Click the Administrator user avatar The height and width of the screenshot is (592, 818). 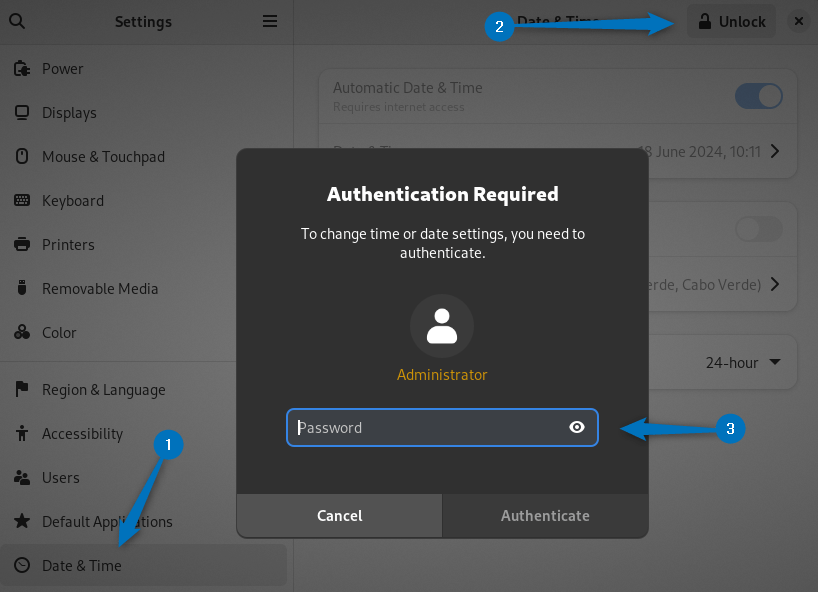coord(441,326)
